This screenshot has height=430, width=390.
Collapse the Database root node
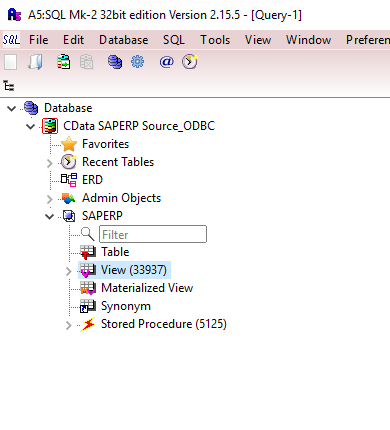tap(12, 108)
